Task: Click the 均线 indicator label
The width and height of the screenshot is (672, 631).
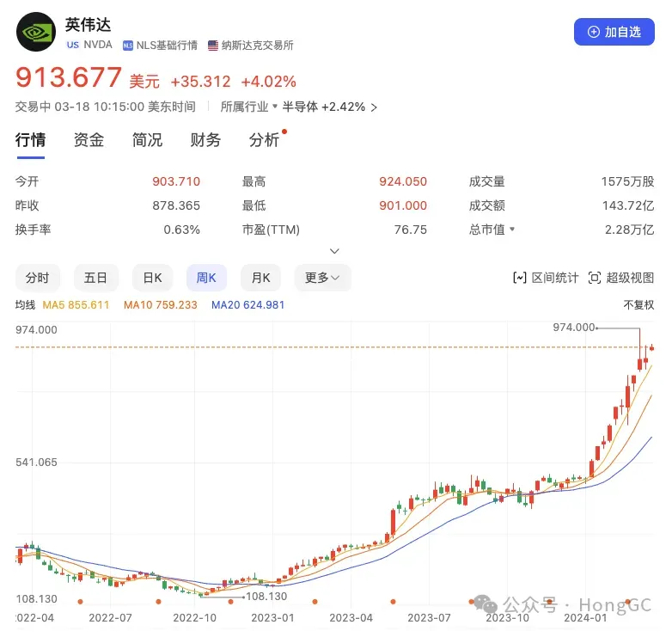Action: (25, 305)
